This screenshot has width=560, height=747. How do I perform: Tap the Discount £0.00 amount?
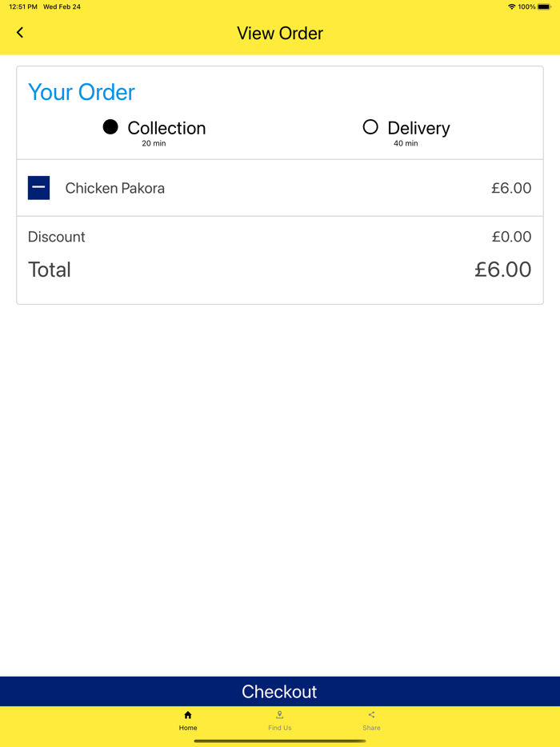[x=511, y=237]
